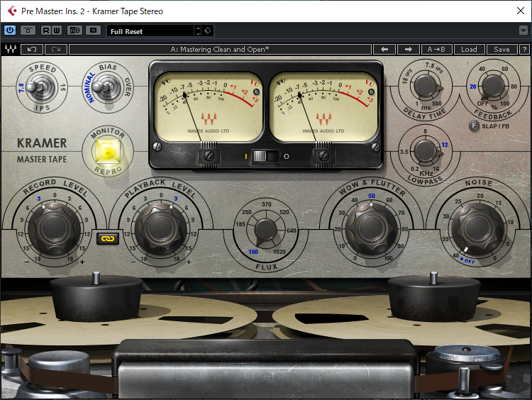
Task: Step presets using the up/down arrows
Action: click(x=199, y=31)
